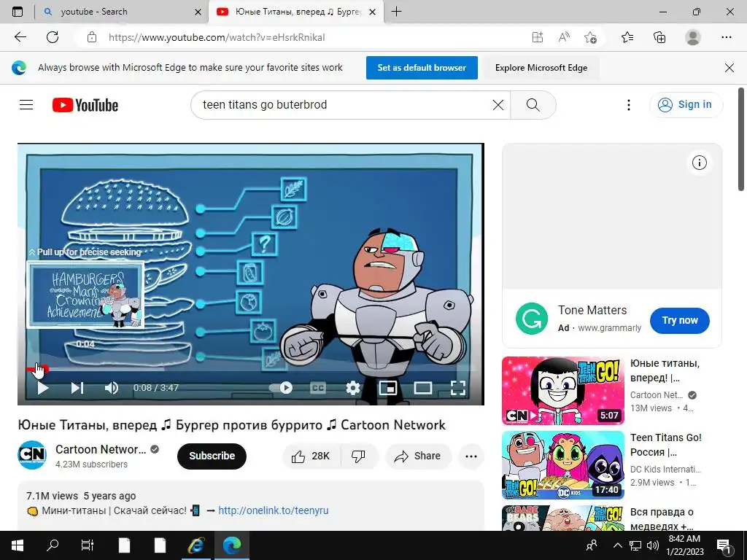Open the 17:40 Teen Titans thumbnail
The width and height of the screenshot is (747, 560).
pyautogui.click(x=563, y=464)
